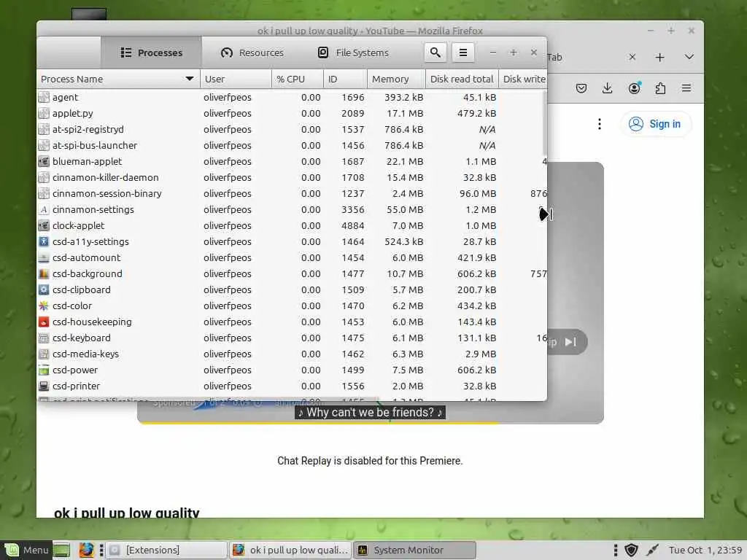Switch to the [Extensions] taskbar window
Screen dimensions: 747x560
[x=166, y=550]
